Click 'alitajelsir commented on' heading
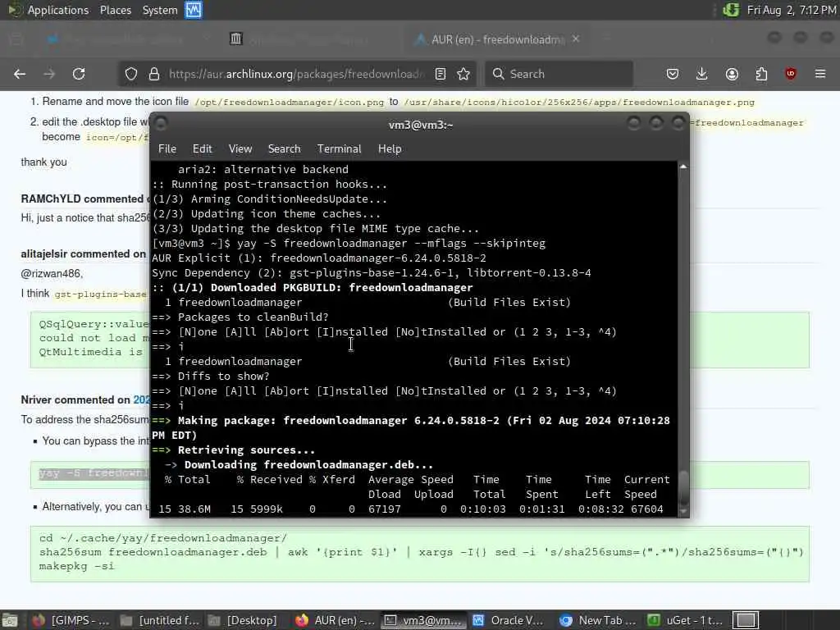840x630 pixels. (x=83, y=254)
